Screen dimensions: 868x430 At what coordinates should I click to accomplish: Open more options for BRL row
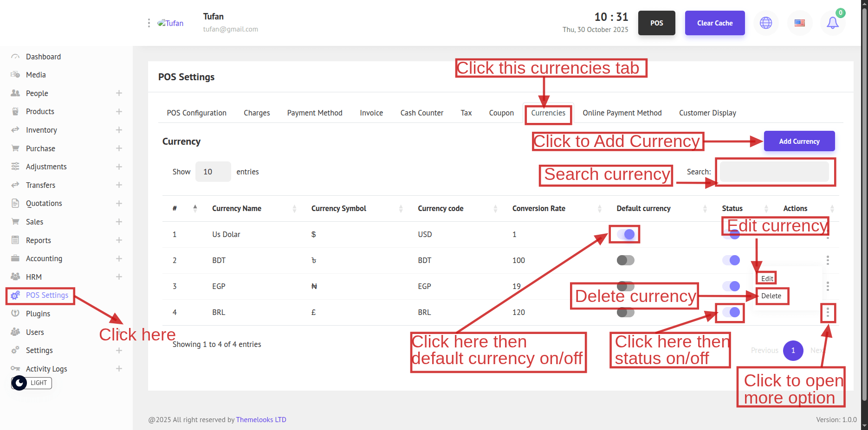pos(828,313)
